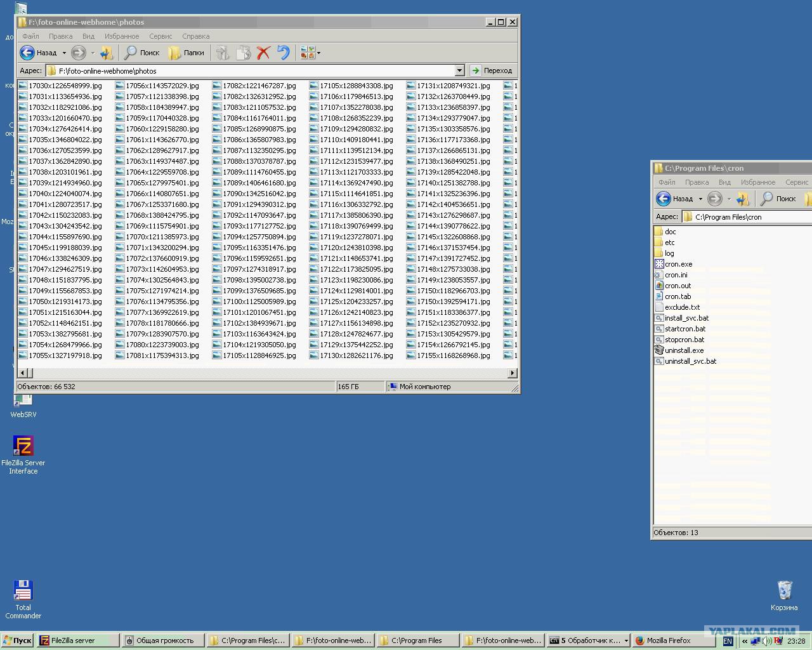Open forward history dropdown in cron window
The image size is (812, 650).
pos(728,199)
